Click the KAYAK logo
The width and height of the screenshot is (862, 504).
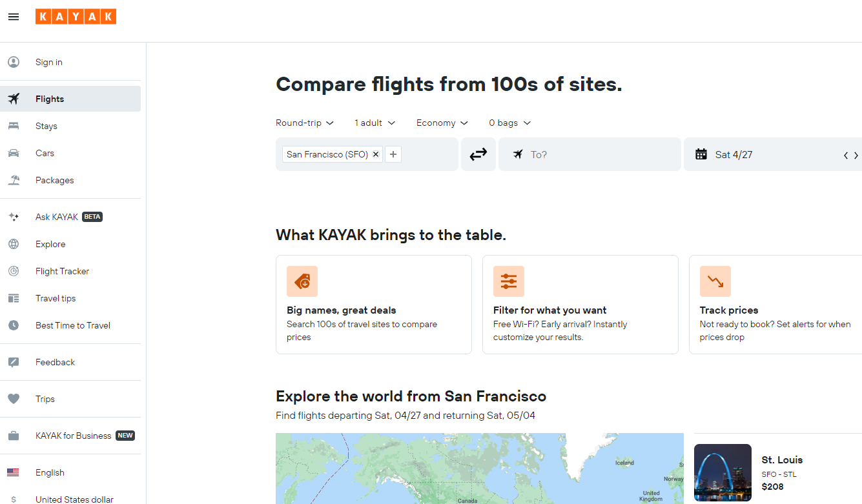tap(76, 17)
